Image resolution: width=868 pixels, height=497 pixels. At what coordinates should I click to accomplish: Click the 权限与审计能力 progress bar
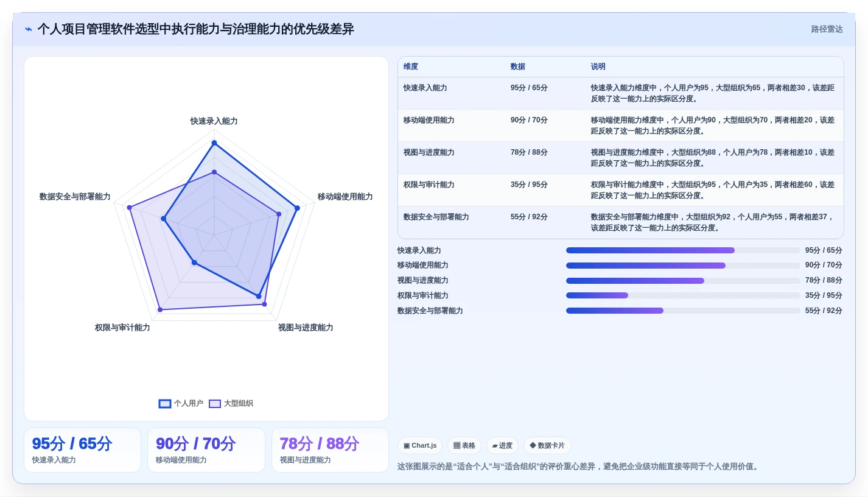coord(683,295)
